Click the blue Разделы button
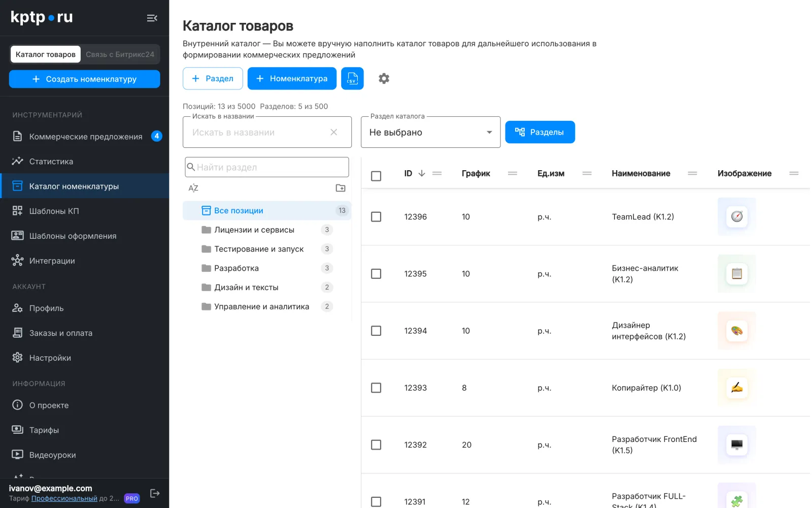The image size is (812, 508). 540,132
